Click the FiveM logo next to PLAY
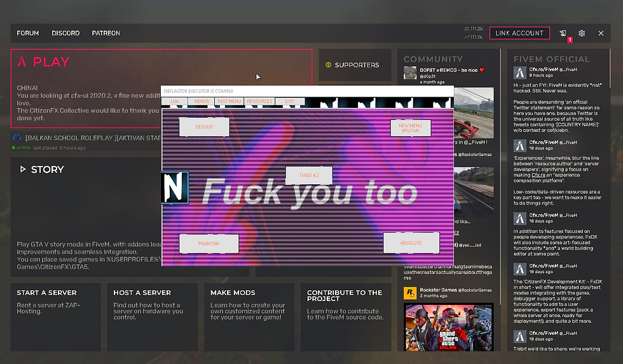The height and width of the screenshot is (364, 623). [x=22, y=62]
